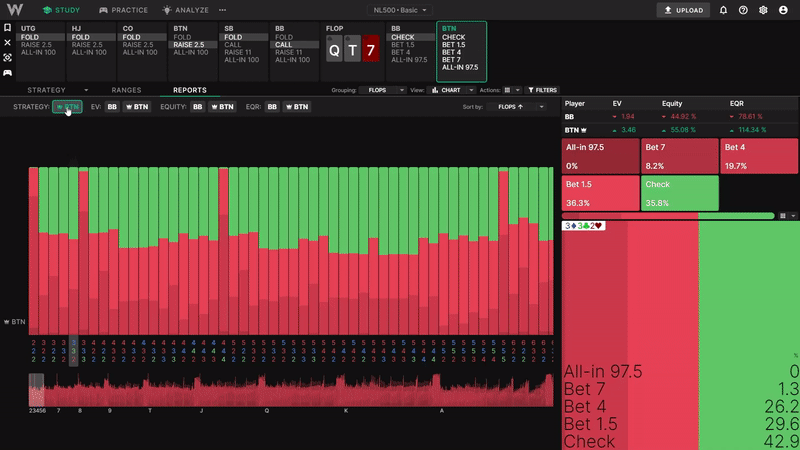Select the Bet 4 action card
The image size is (800, 450).
click(759, 156)
